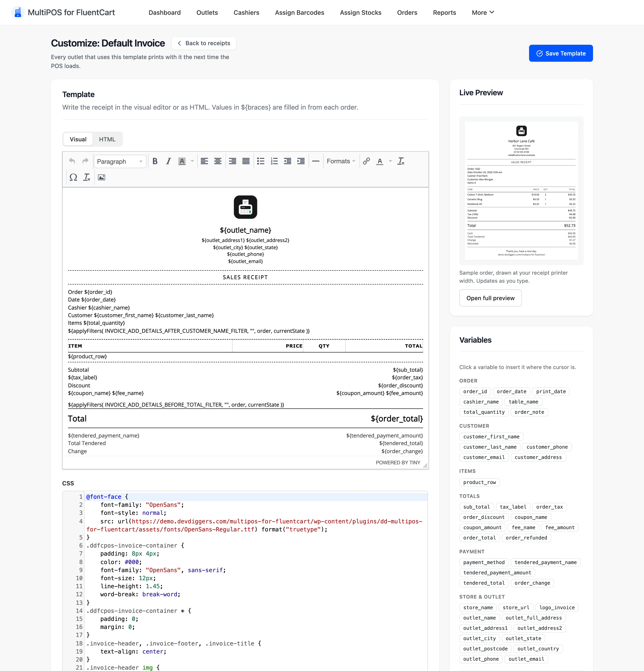
Task: Align text right
Action: click(233, 161)
